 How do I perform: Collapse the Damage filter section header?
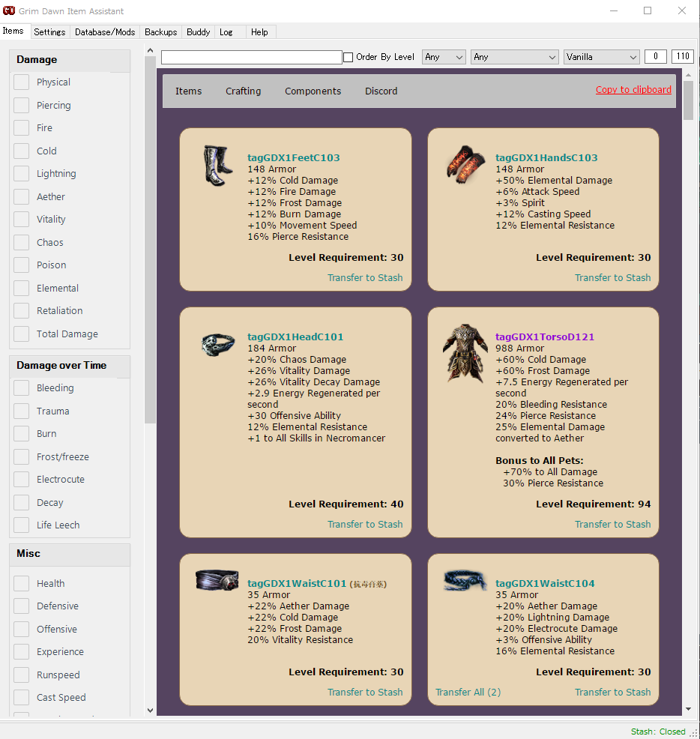70,60
